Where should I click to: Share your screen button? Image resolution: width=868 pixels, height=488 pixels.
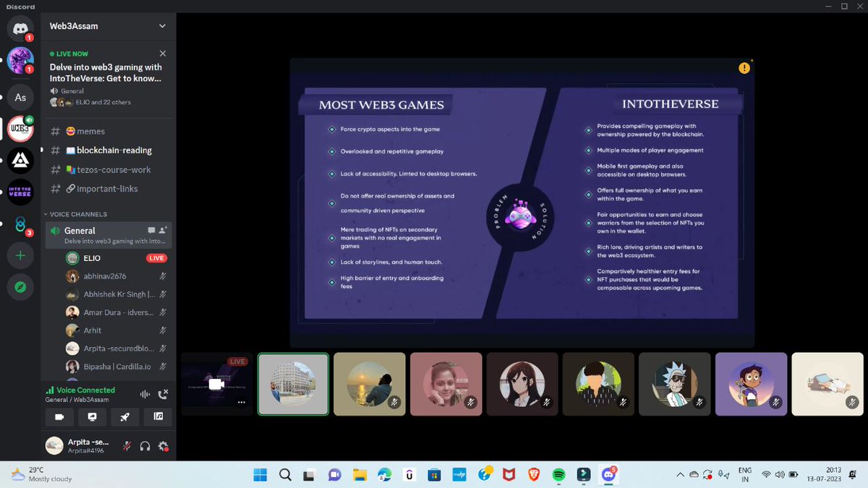click(92, 416)
